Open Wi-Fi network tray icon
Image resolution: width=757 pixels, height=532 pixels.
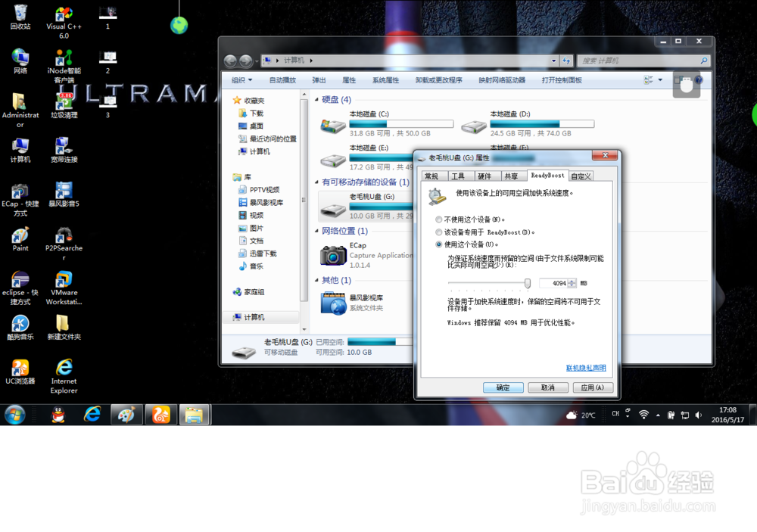[643, 415]
